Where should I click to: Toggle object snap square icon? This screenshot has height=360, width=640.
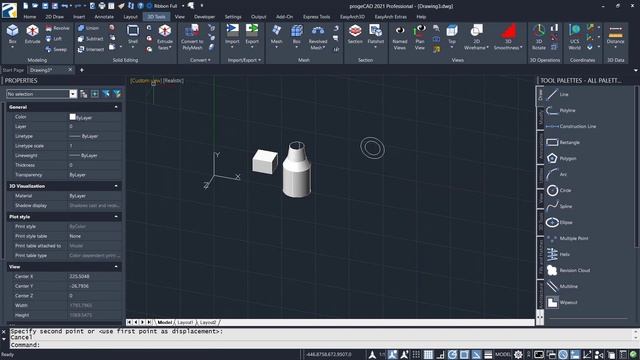(464, 355)
